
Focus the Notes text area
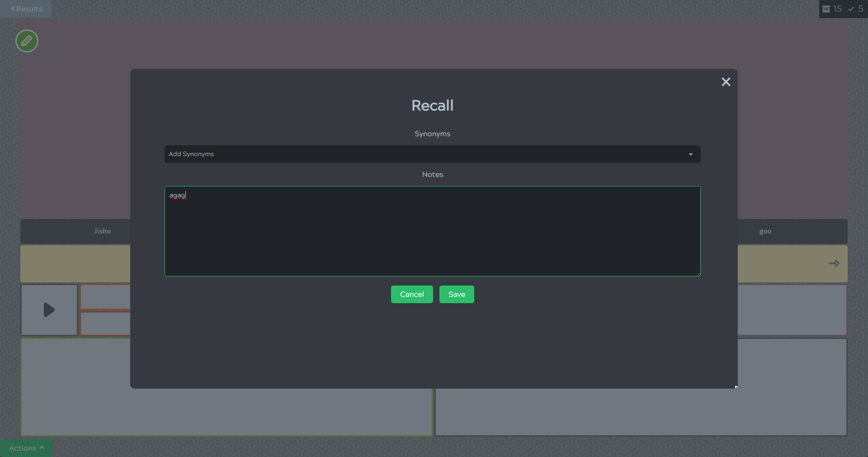pyautogui.click(x=432, y=231)
